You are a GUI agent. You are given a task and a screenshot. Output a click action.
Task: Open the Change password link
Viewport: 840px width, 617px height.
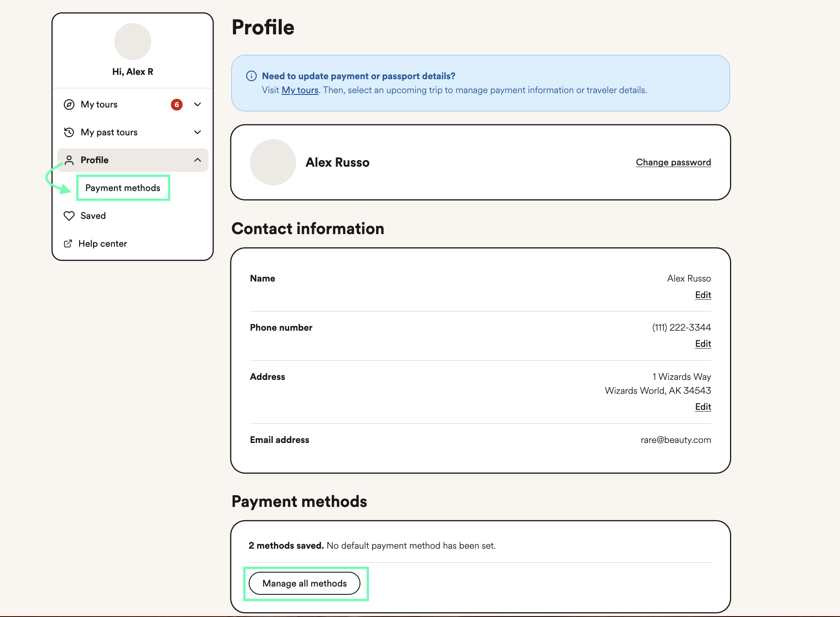pos(673,162)
